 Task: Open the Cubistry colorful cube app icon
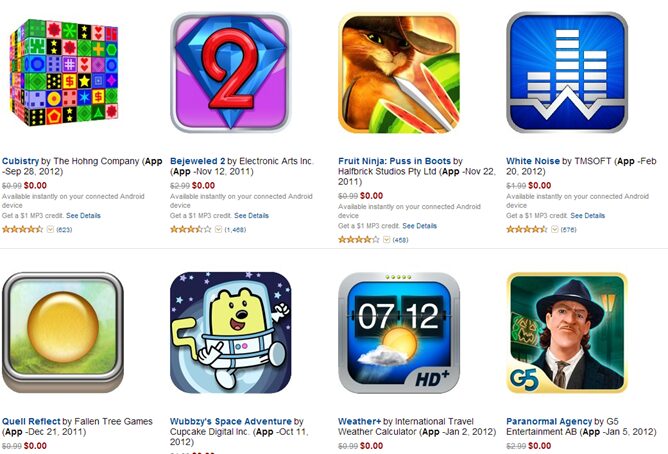click(x=64, y=72)
